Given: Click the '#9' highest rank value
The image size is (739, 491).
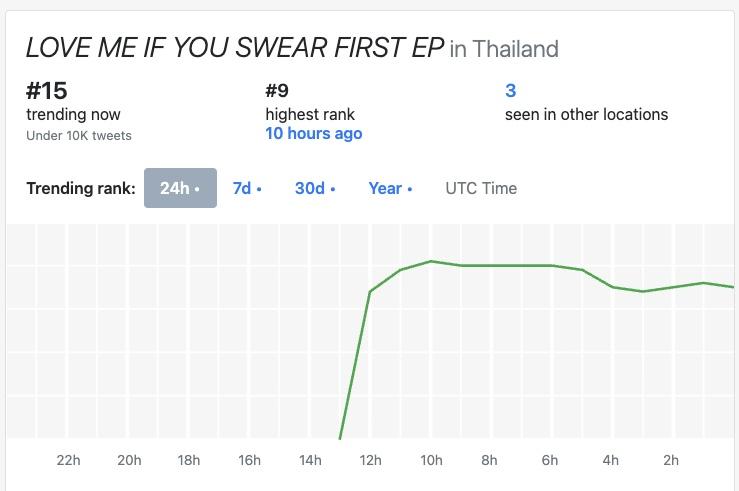Looking at the screenshot, I should [x=277, y=91].
